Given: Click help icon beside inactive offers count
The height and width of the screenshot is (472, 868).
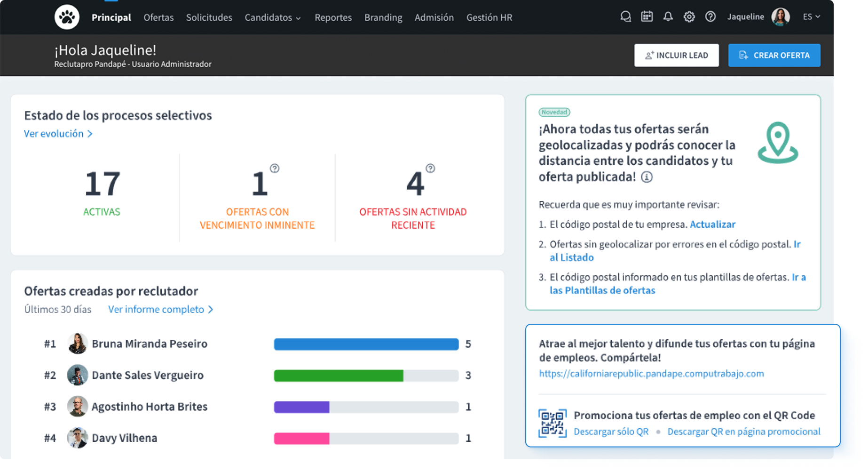Looking at the screenshot, I should point(430,168).
